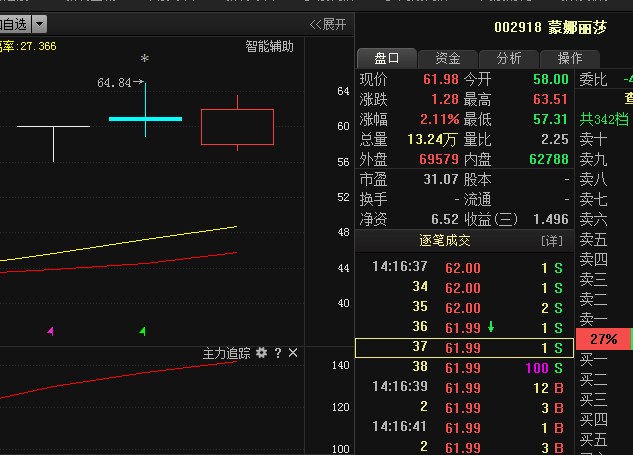The height and width of the screenshot is (455, 633).
Task: Click the magenta triangle marker below chart
Action: [50, 331]
